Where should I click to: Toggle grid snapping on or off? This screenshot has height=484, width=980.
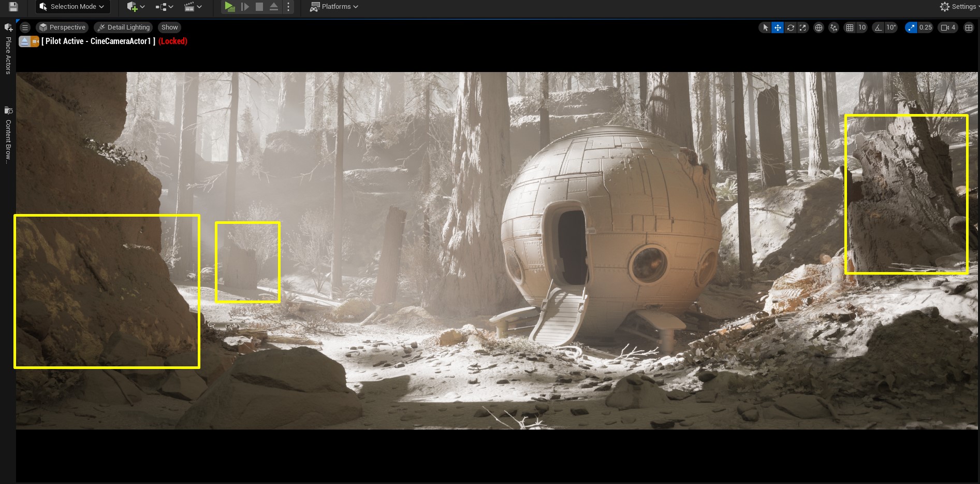(850, 27)
